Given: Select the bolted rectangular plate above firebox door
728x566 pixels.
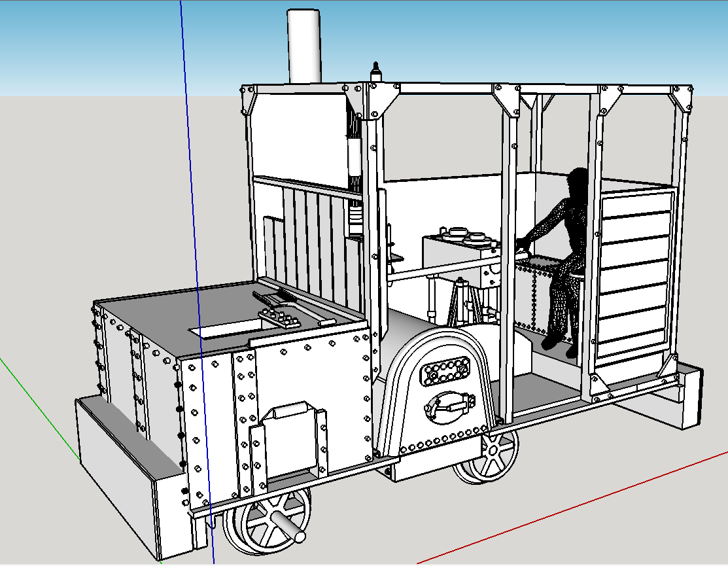Looking at the screenshot, I should click(x=445, y=371).
